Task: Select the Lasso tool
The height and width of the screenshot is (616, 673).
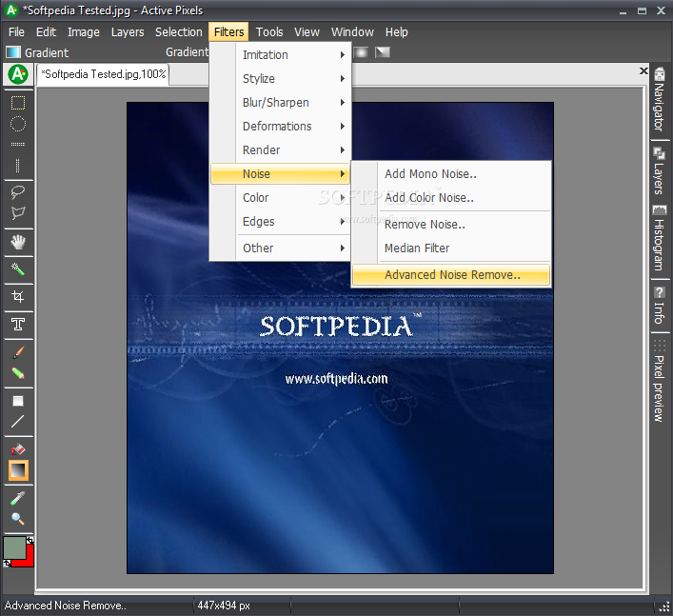Action: tap(17, 192)
